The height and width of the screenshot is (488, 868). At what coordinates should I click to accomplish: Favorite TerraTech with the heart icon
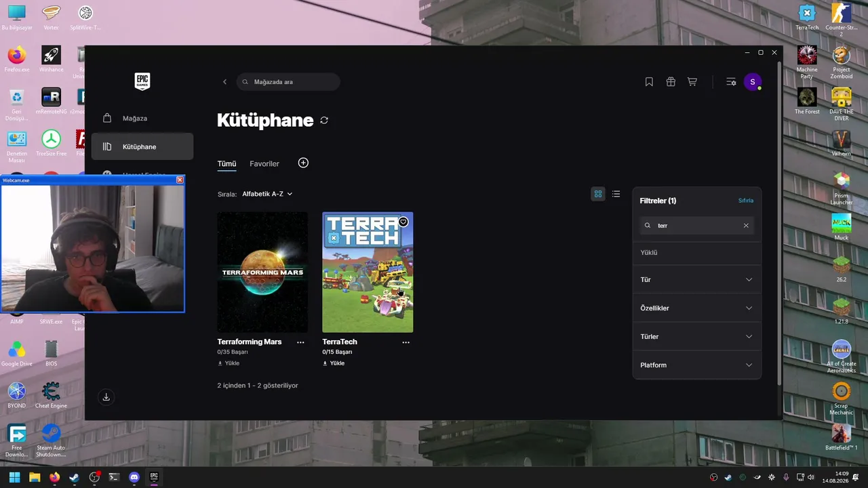point(403,222)
